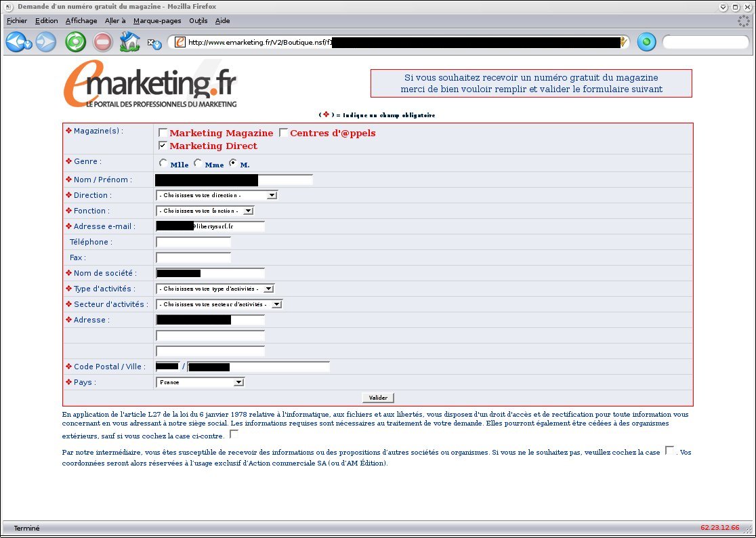Click the site favicon in the address bar

[x=180, y=42]
